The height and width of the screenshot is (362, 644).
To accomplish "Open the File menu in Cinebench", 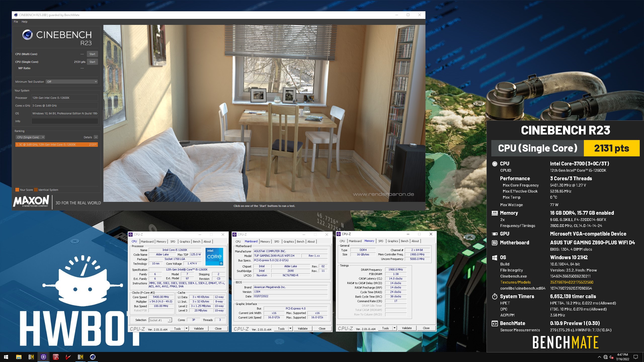I will (16, 22).
